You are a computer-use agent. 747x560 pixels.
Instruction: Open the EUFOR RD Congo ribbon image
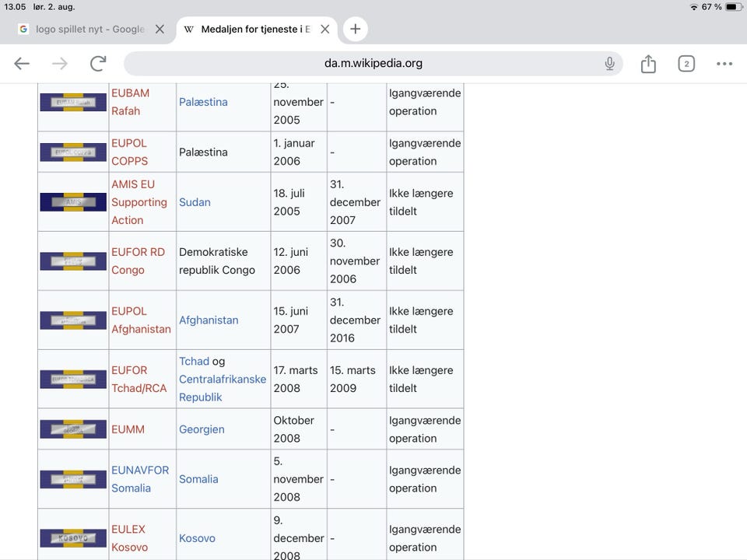click(x=73, y=261)
